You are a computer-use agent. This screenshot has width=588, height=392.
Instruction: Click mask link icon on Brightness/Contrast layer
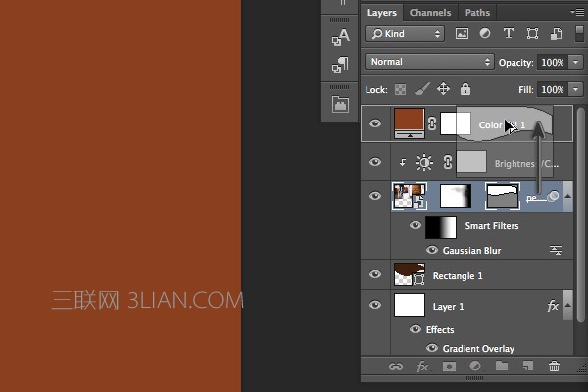pyautogui.click(x=448, y=162)
